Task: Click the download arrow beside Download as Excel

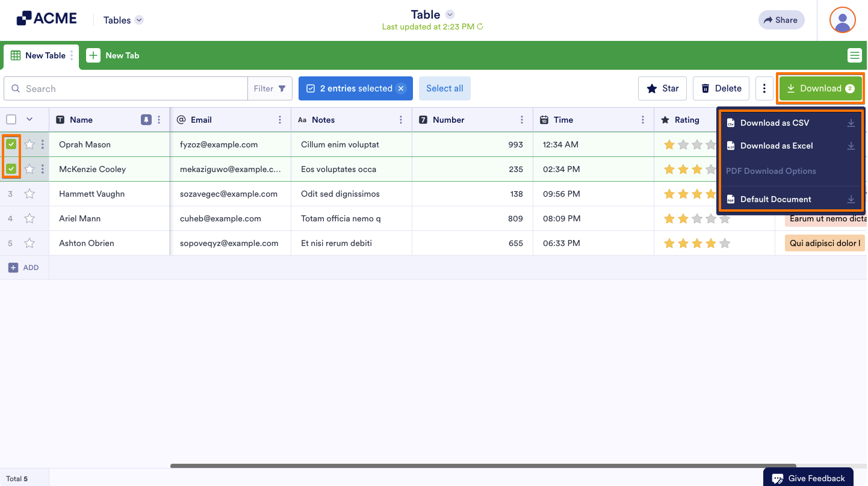Action: click(x=851, y=146)
